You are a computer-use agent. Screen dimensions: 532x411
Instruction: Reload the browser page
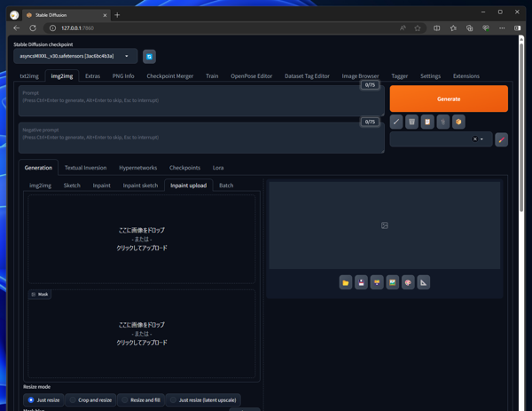33,28
